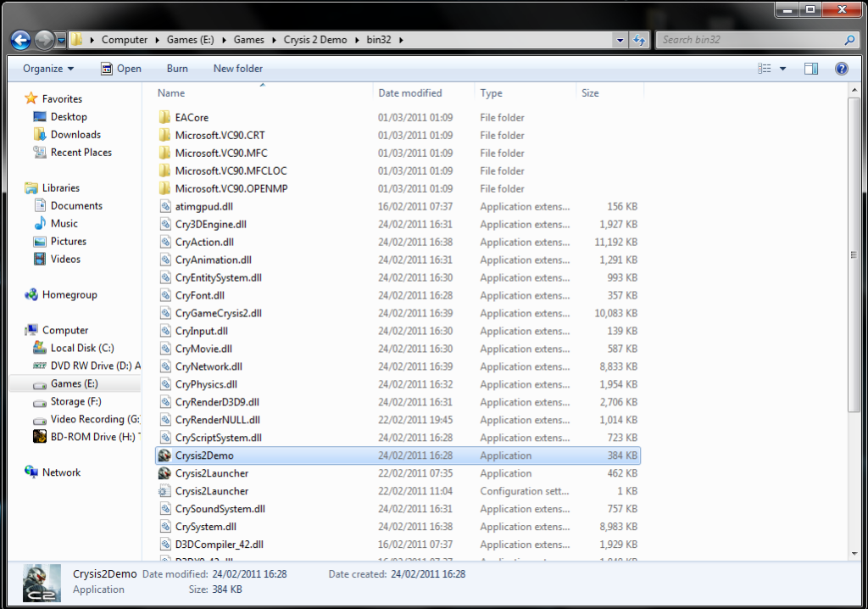Refresh the folder with the refresh icon
Viewport: 868px width, 609px height.
point(638,39)
